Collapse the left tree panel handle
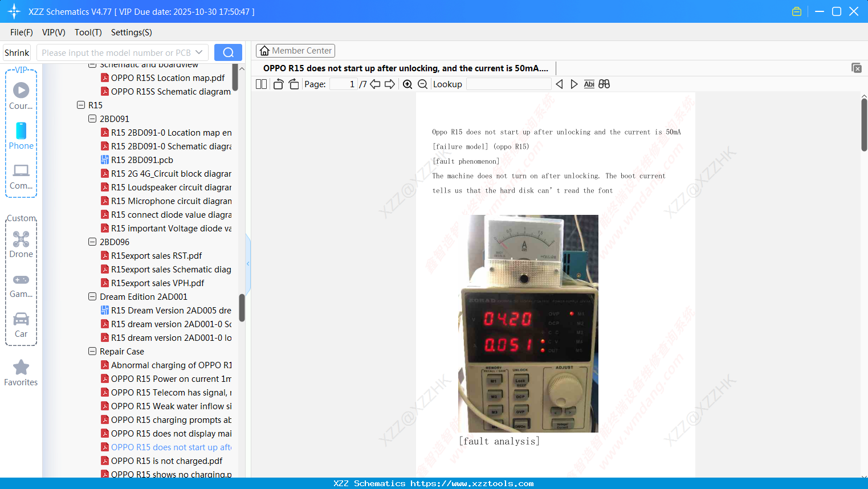Viewport: 868px width, 489px height. (x=248, y=263)
